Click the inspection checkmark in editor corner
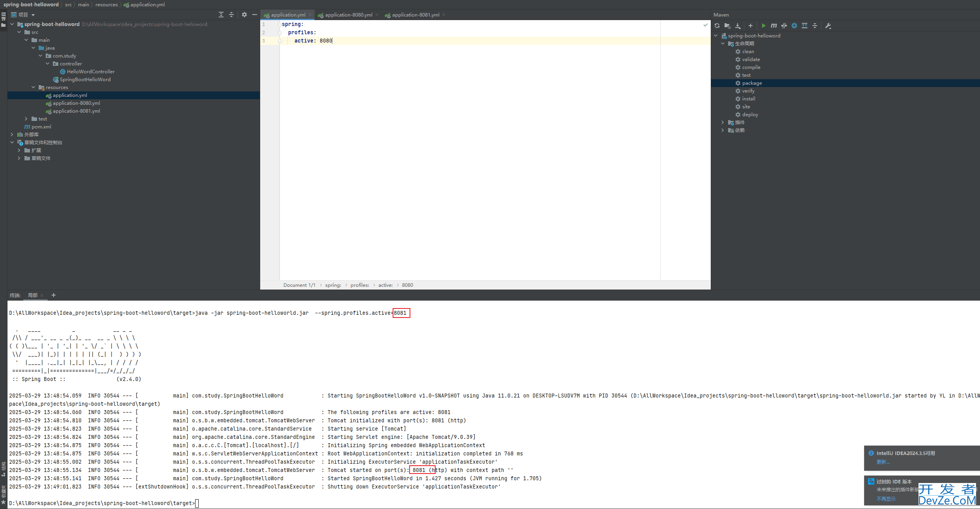The image size is (980, 509). click(705, 25)
